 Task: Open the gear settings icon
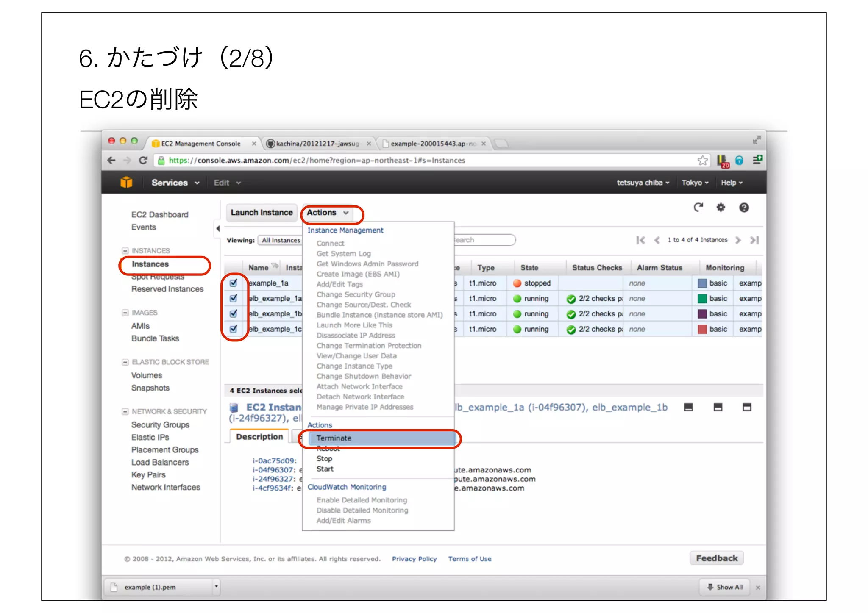pos(721,207)
